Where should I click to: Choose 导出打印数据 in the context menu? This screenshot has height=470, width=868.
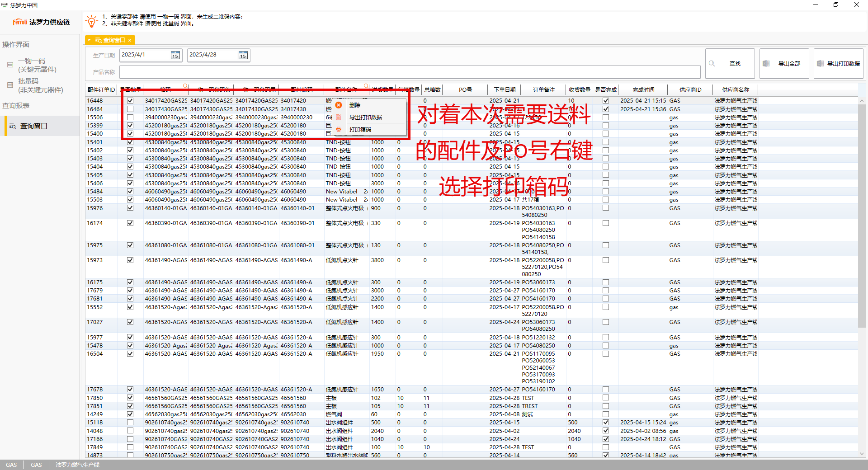[365, 117]
